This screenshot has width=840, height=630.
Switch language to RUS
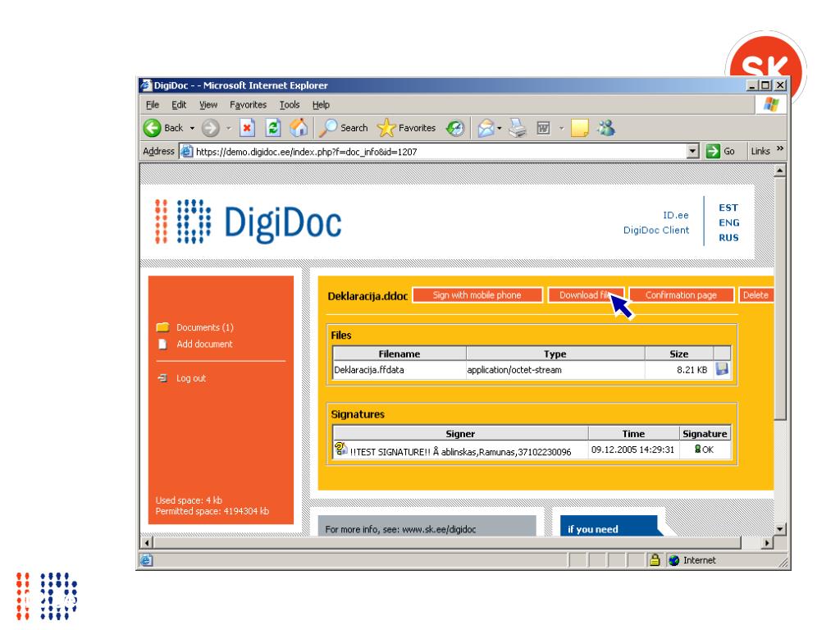[728, 238]
